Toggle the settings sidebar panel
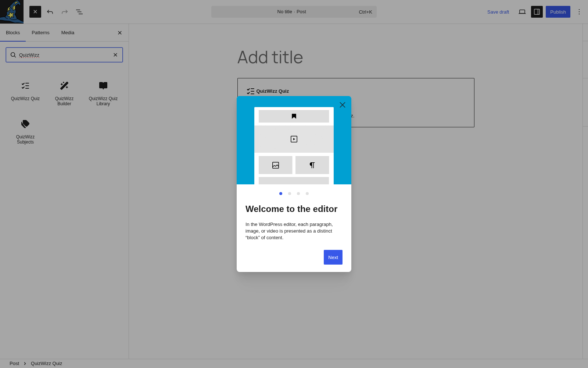The image size is (588, 368). click(x=537, y=12)
